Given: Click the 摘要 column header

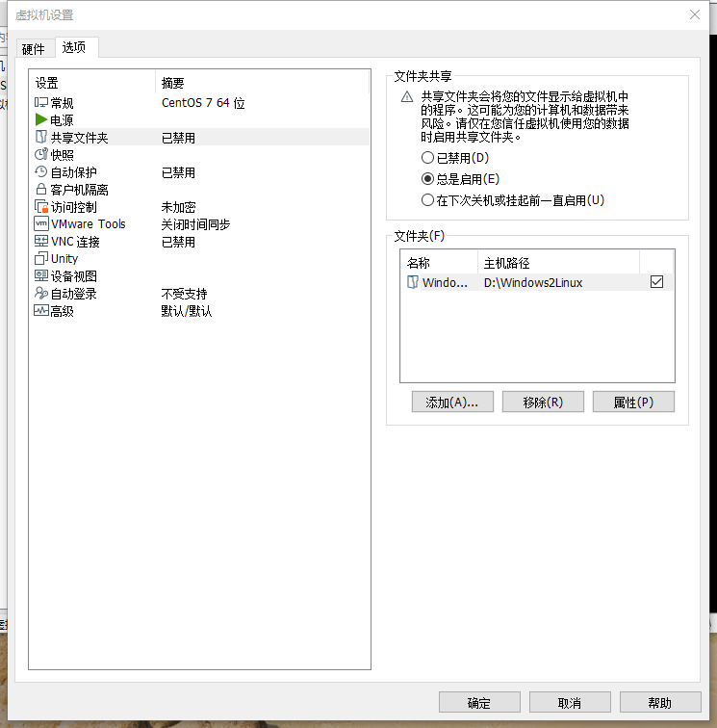Looking at the screenshot, I should 262,83.
